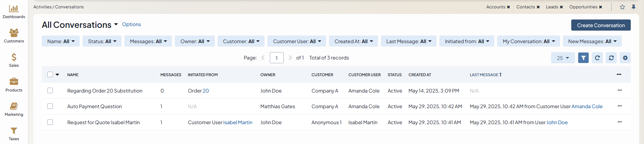Screen dimensions: 644x144
Task: Expand the Status: All filter
Action: tap(102, 41)
